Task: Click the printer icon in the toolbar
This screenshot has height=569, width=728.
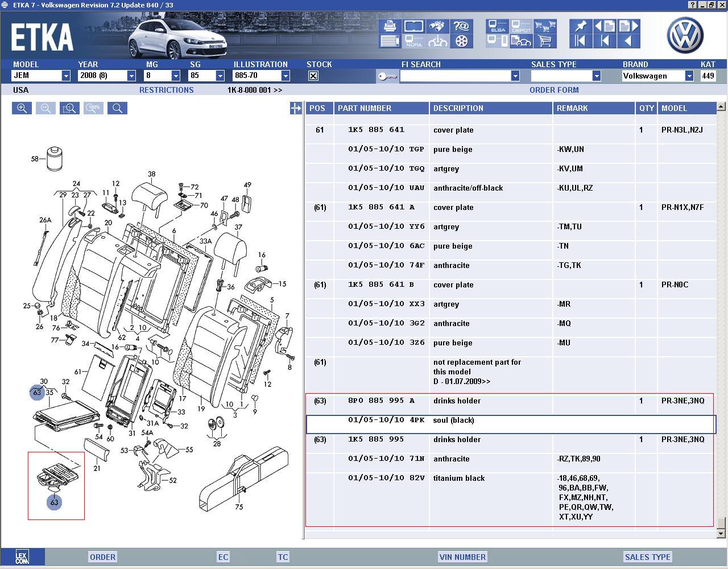Action: click(x=390, y=26)
